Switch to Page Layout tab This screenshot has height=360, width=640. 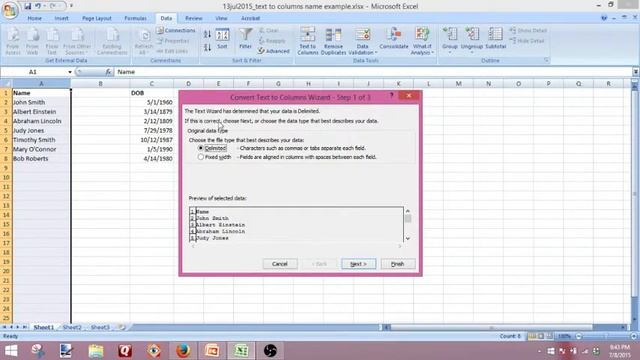click(x=97, y=18)
